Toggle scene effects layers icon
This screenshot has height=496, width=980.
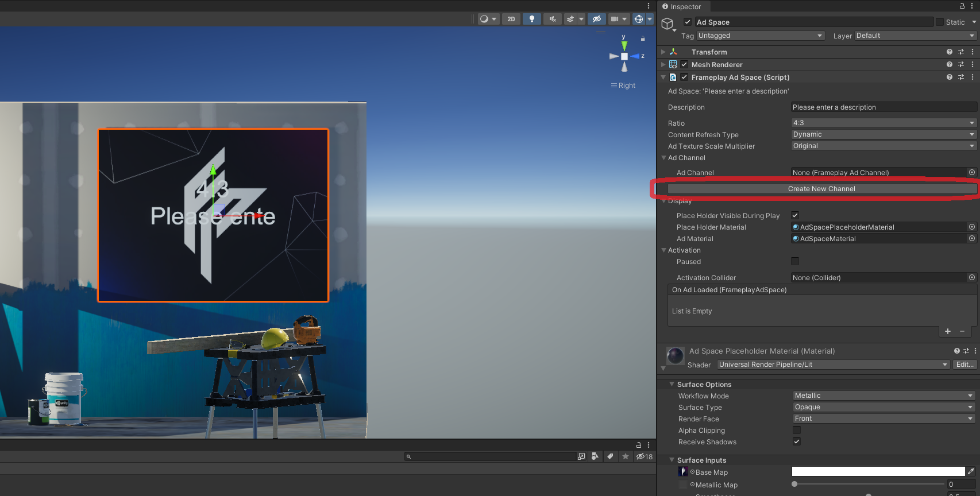(570, 19)
